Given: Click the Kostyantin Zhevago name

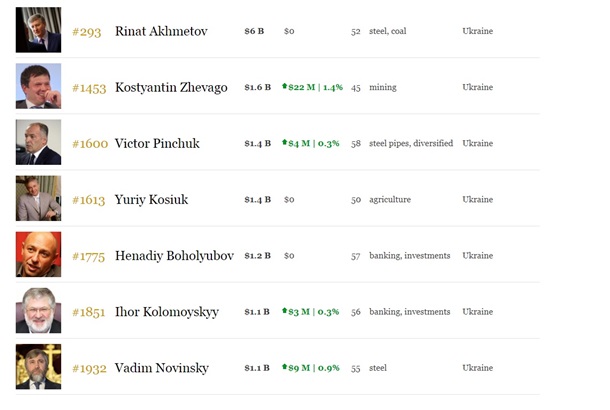Looking at the screenshot, I should pos(171,87).
